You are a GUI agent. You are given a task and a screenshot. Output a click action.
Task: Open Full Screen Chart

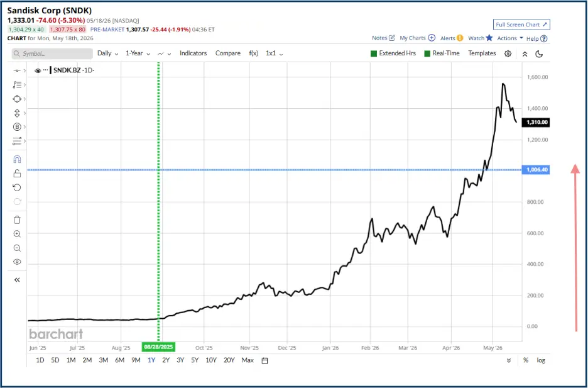click(x=521, y=25)
